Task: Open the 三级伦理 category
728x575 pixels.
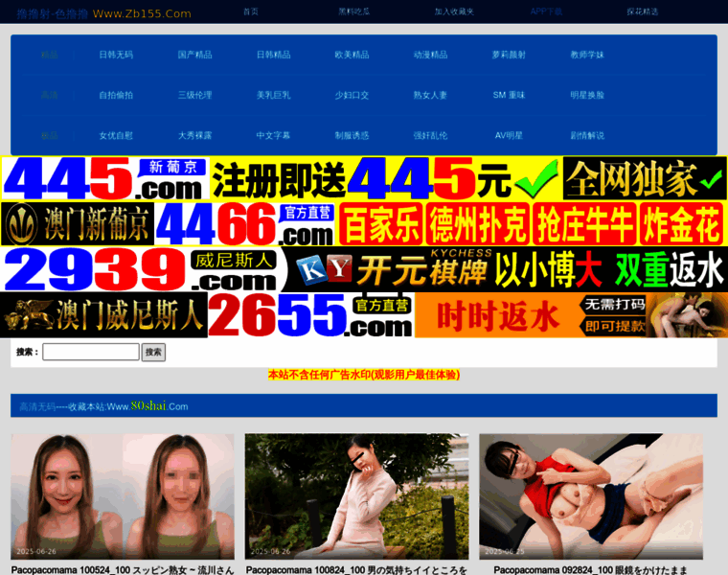Action: [194, 95]
